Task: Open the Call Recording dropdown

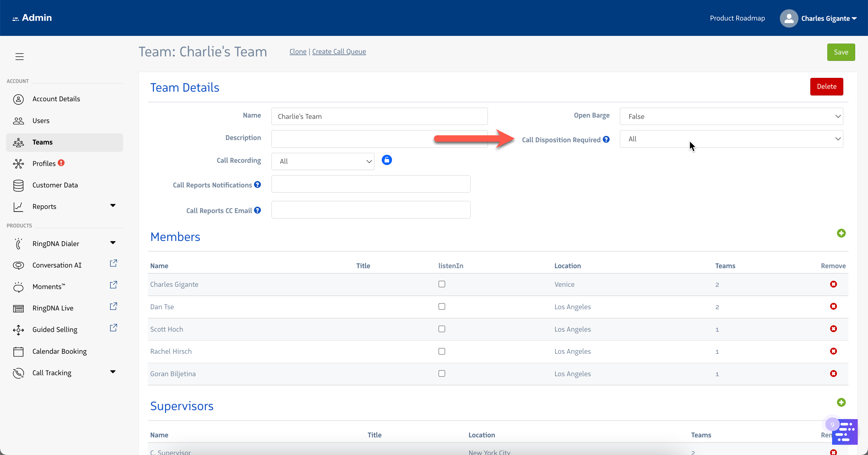Action: (322, 161)
